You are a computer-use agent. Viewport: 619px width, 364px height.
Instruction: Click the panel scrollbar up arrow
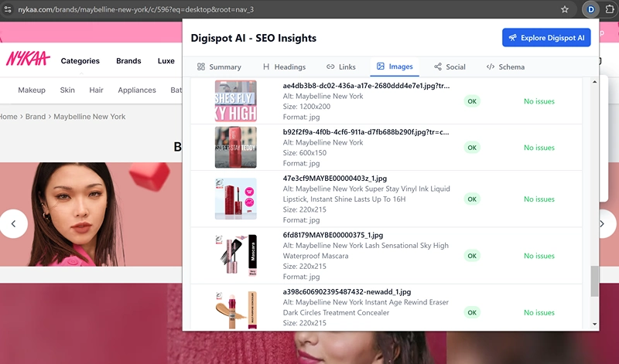click(x=594, y=82)
